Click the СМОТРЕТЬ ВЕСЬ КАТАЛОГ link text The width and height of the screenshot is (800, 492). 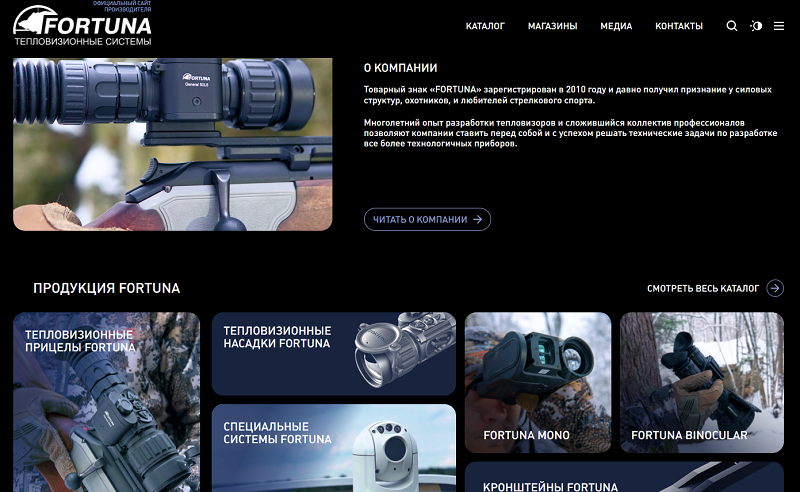(703, 289)
